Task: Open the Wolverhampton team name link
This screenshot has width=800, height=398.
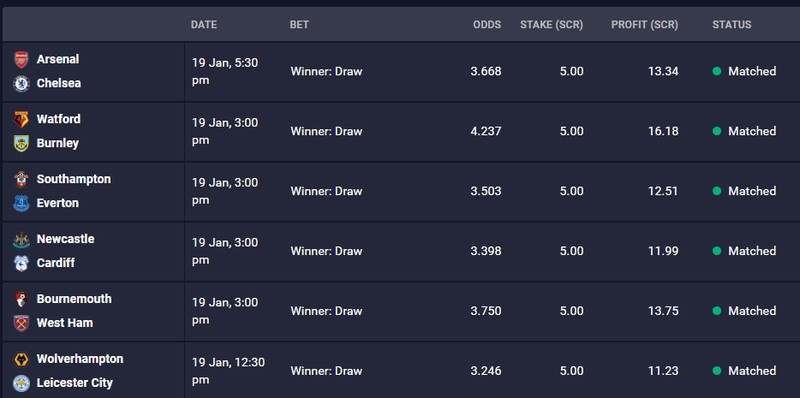Action: (80, 359)
